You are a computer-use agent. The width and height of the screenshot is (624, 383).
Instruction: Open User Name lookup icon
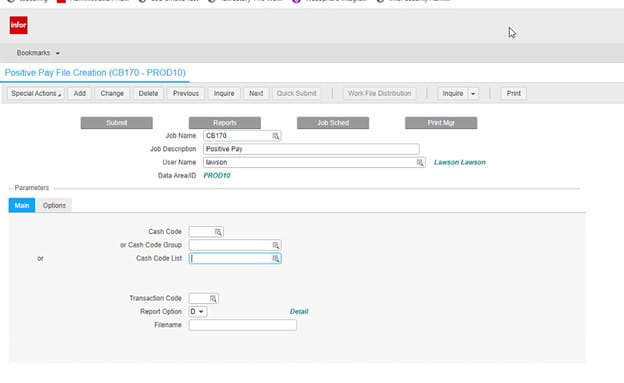(x=420, y=162)
